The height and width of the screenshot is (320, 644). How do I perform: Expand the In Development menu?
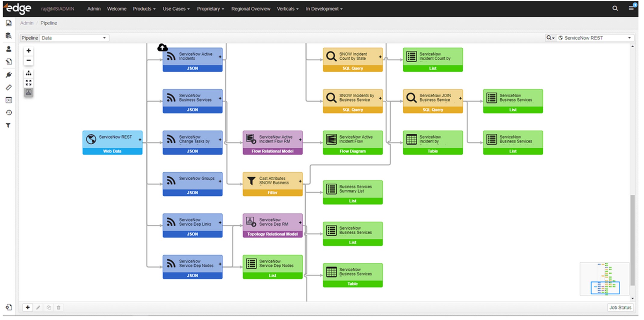324,9
